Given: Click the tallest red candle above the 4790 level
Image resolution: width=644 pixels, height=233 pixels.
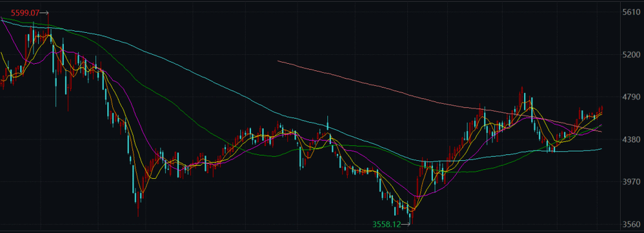Looking at the screenshot, I should 522,97.
